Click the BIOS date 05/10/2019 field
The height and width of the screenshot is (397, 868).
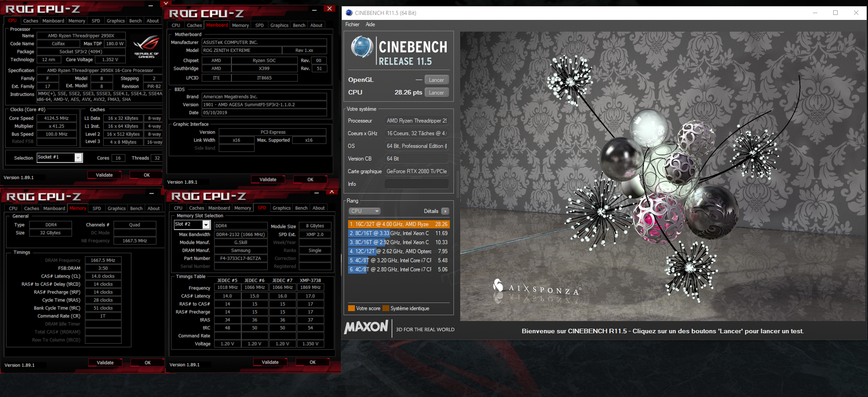click(x=264, y=113)
